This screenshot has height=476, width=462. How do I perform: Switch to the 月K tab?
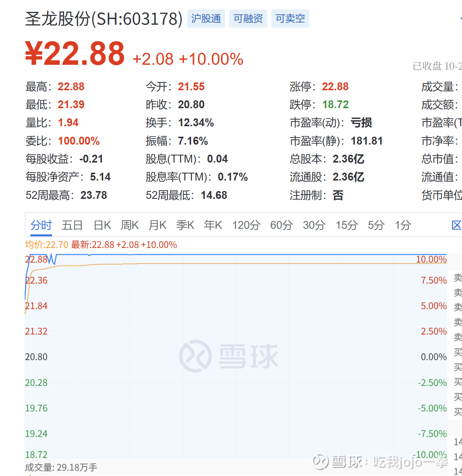157,225
